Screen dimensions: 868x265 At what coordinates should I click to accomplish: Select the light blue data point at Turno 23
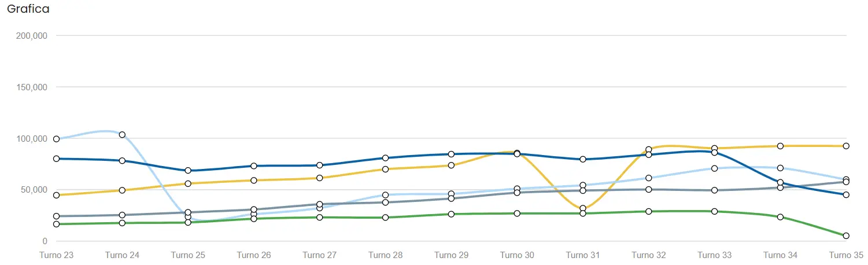(x=57, y=139)
